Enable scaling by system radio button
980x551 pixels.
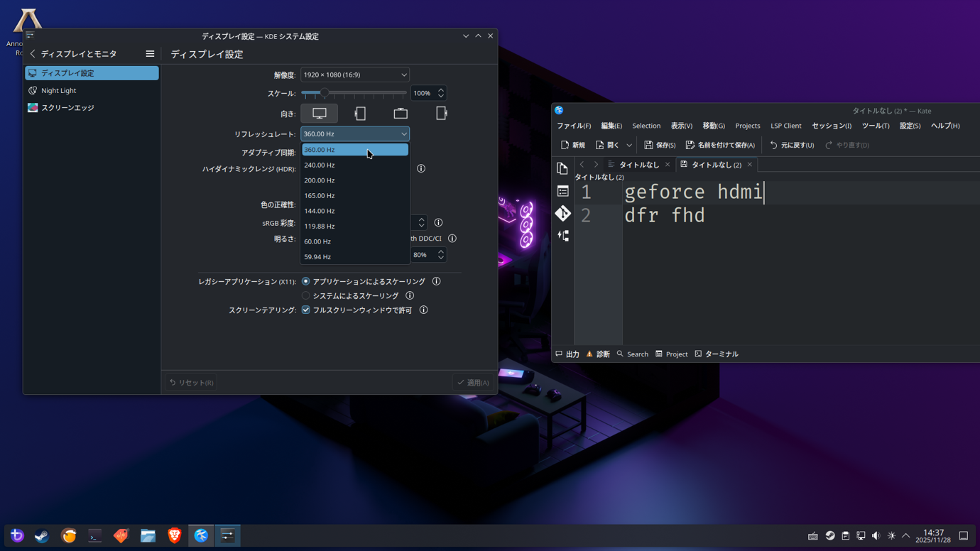click(x=306, y=296)
